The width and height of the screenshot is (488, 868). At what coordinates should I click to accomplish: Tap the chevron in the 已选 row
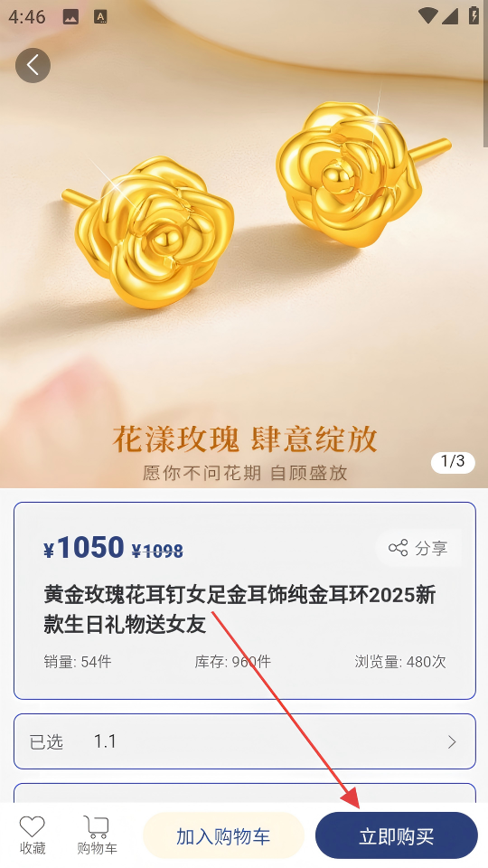(452, 741)
